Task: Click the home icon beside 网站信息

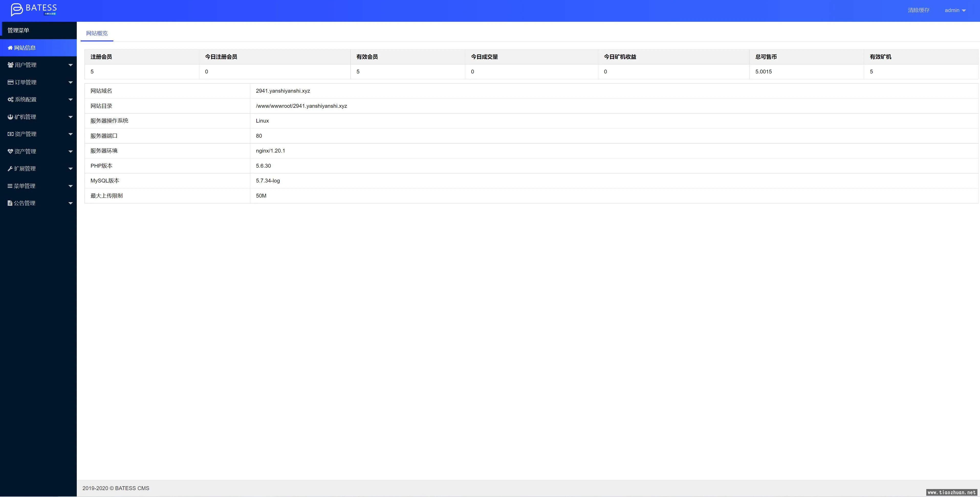Action: click(x=10, y=48)
